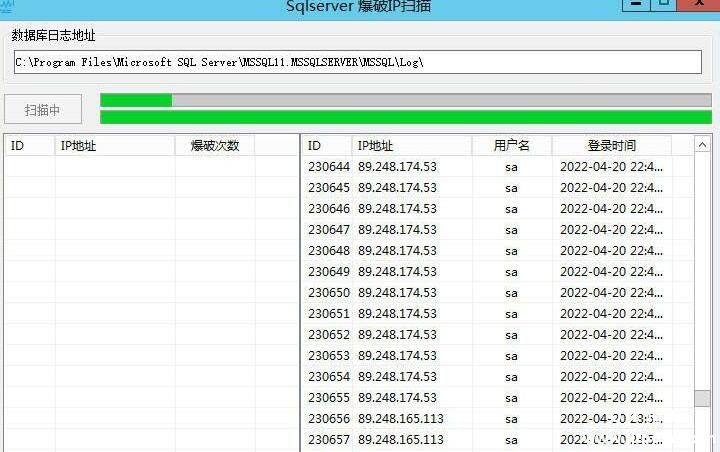Select row with ID 230648
720x452 pixels.
498,250
